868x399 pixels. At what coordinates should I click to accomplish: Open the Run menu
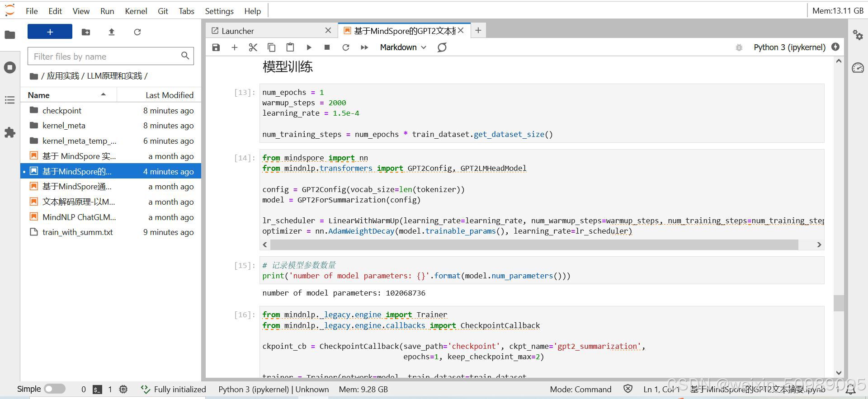107,11
